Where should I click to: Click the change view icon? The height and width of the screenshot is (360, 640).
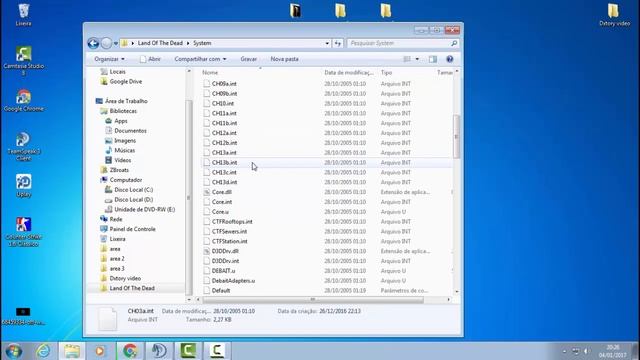(407, 59)
